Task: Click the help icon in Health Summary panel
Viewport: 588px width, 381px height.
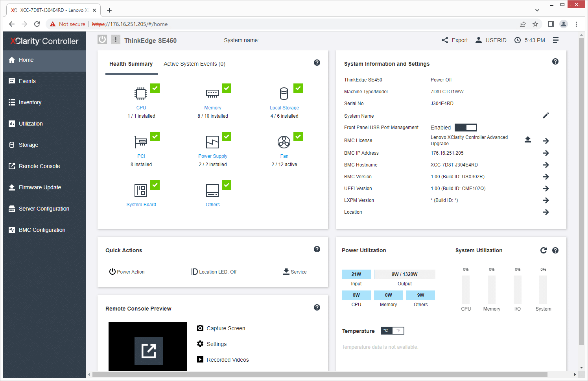Action: click(x=317, y=63)
